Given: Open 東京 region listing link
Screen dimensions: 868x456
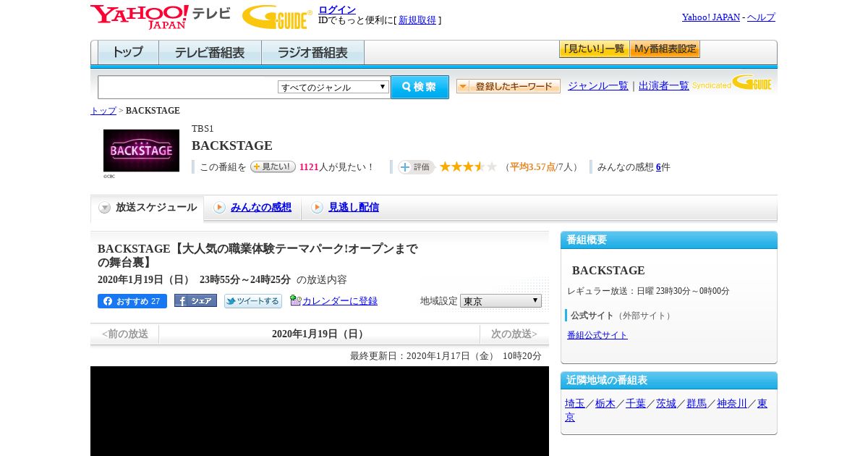Looking at the screenshot, I should pyautogui.click(x=762, y=403).
